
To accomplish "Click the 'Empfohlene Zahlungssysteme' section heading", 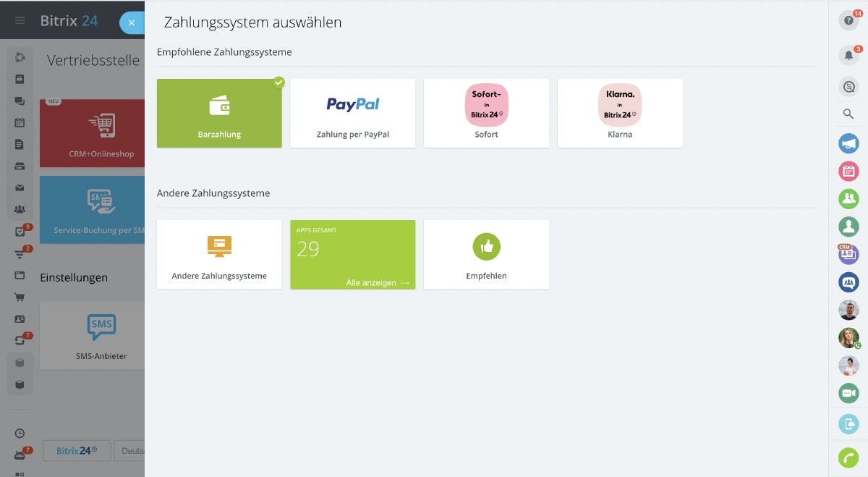I will 224,52.
